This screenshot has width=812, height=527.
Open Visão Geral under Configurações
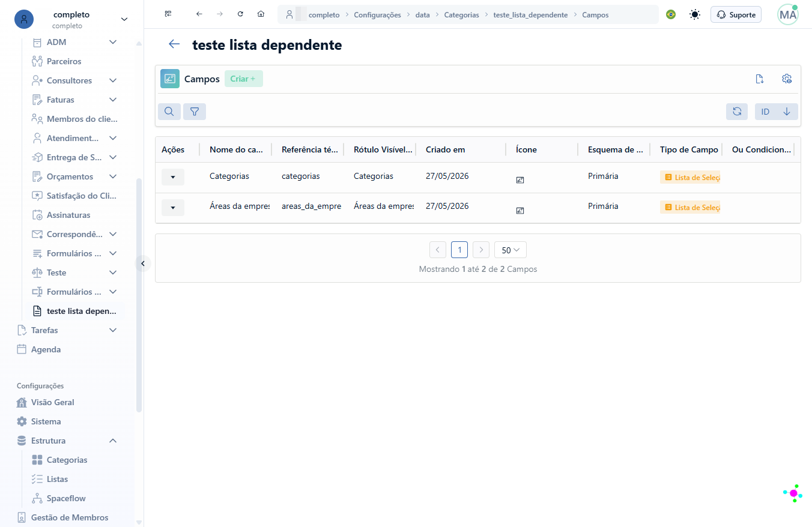tap(53, 402)
